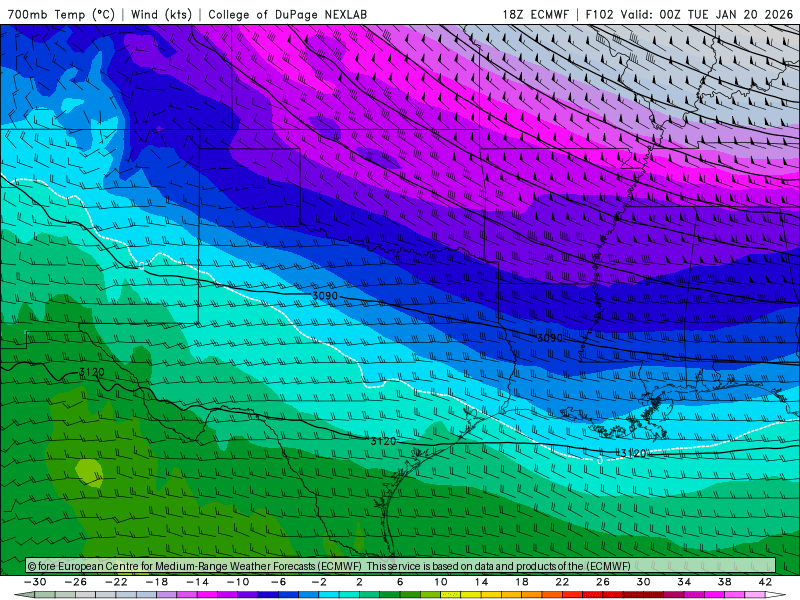Click the 6 value on the temperature scale

(x=400, y=582)
